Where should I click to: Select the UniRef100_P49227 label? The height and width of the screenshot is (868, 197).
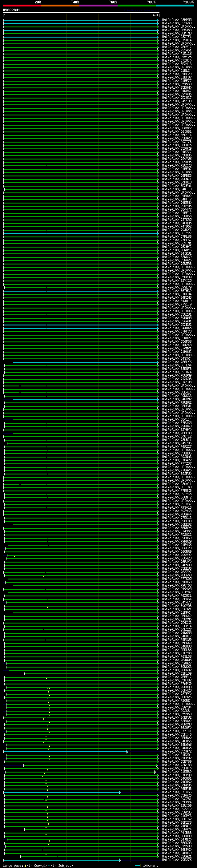(177, 446)
